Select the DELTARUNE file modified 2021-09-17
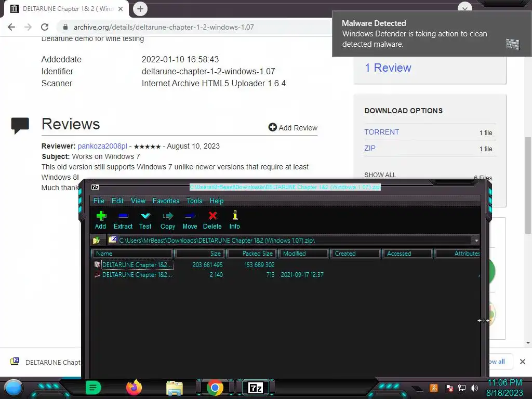Image resolution: width=532 pixels, height=399 pixels. pyautogui.click(x=137, y=275)
